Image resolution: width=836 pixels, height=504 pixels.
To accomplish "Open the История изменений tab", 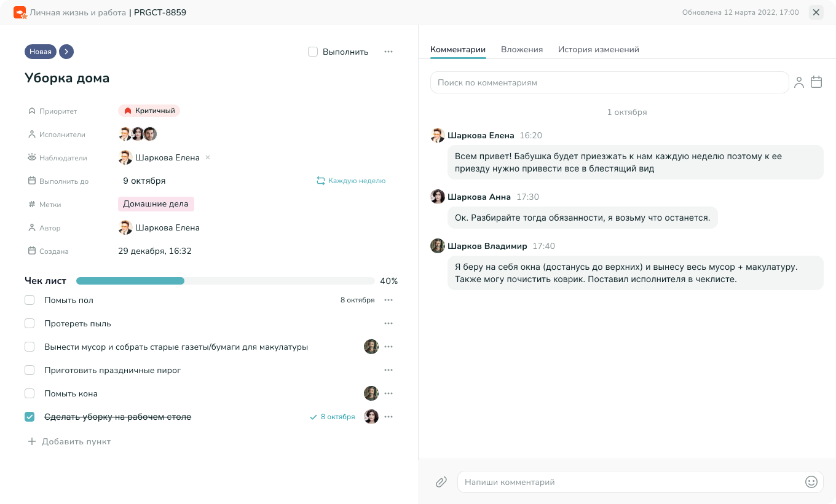I will [598, 50].
